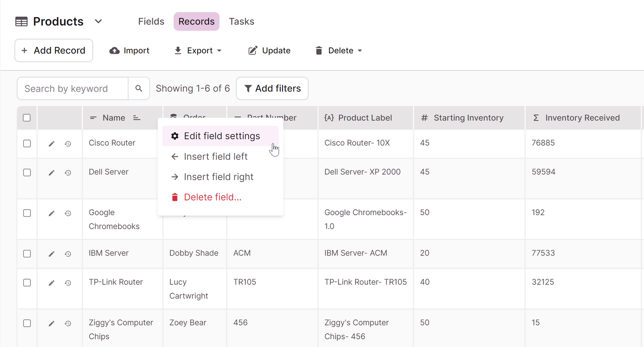Viewport: 644px width, 347px height.
Task: Click the edit pencil for IBM Server
Action: 52,254
